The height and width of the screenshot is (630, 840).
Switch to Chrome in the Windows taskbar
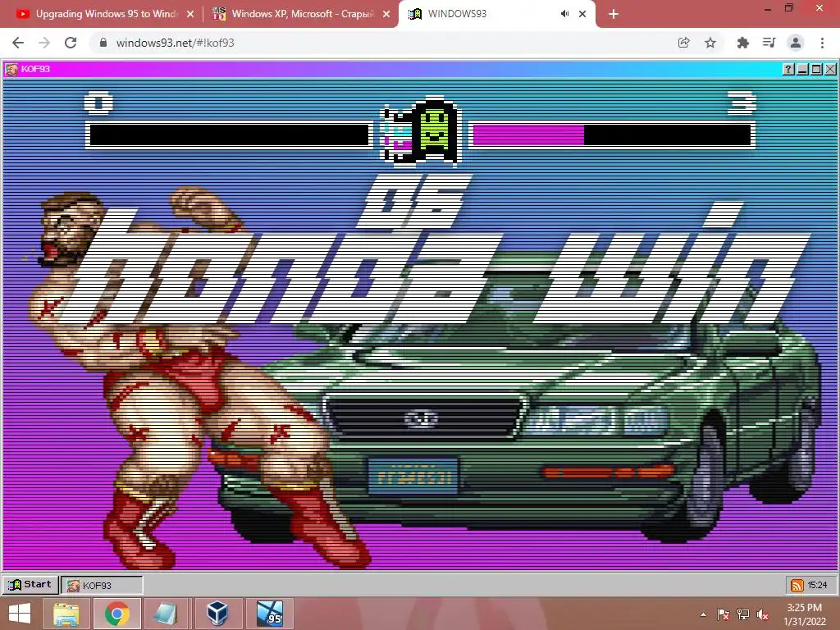click(x=116, y=614)
